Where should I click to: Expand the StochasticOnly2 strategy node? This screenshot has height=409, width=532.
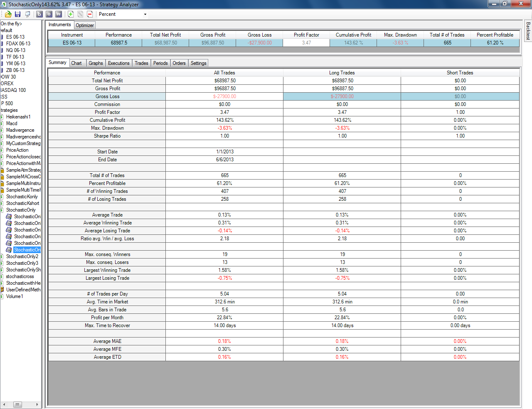click(2, 256)
